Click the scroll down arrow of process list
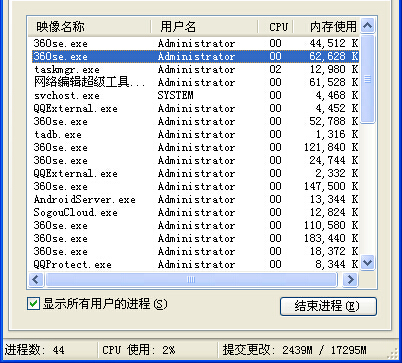This screenshot has width=402, height=363. (x=368, y=263)
